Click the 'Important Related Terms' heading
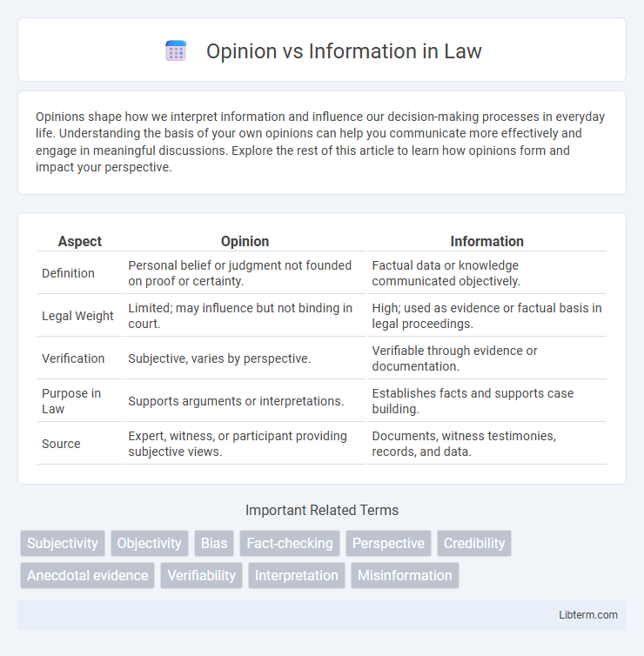 [322, 510]
